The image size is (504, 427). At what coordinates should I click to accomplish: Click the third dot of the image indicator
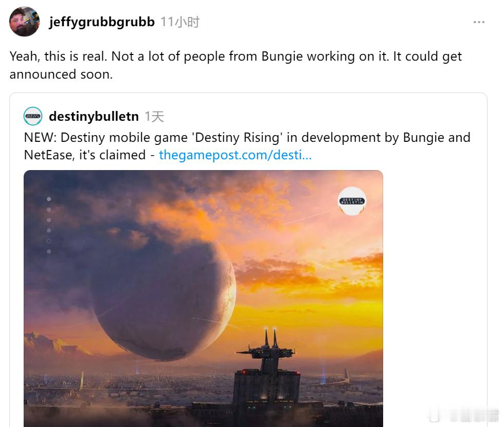pyautogui.click(x=49, y=220)
